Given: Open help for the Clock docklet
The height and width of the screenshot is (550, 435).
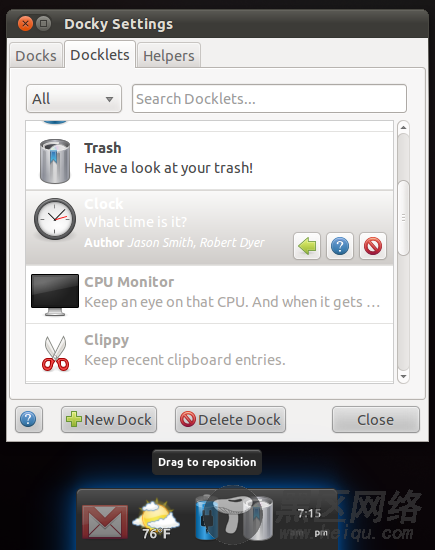Looking at the screenshot, I should click(x=340, y=246).
